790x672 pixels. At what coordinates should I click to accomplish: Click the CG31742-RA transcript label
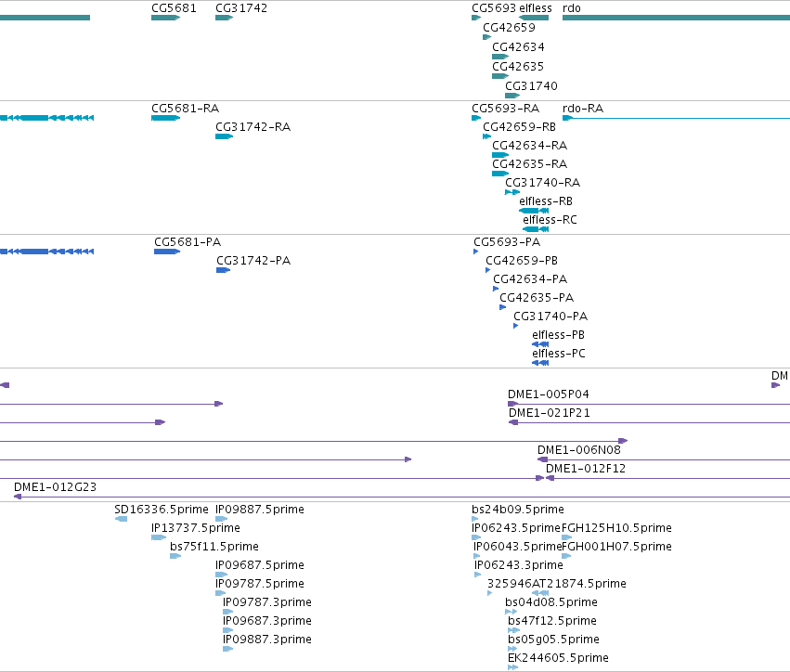tap(253, 127)
